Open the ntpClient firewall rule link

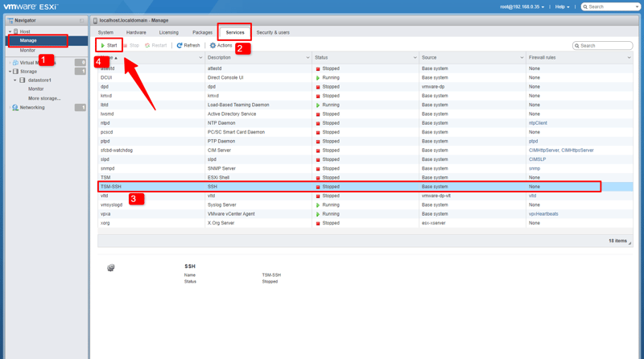tap(538, 123)
